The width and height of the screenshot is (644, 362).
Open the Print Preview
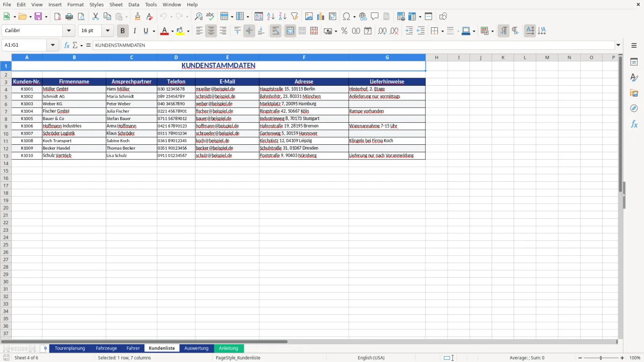click(82, 16)
